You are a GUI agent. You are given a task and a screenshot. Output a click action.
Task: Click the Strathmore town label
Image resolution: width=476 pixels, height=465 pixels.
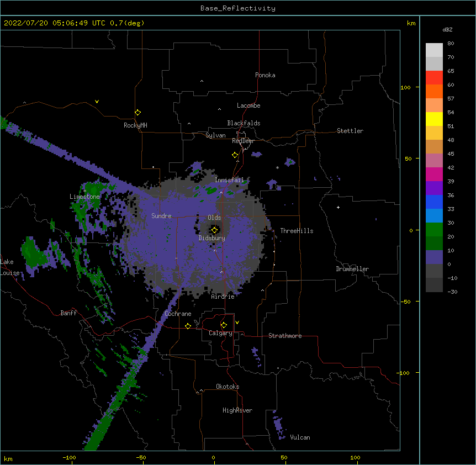click(285, 336)
